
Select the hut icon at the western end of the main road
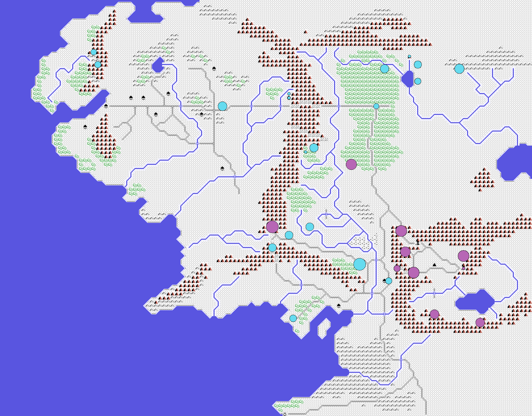click(106, 106)
